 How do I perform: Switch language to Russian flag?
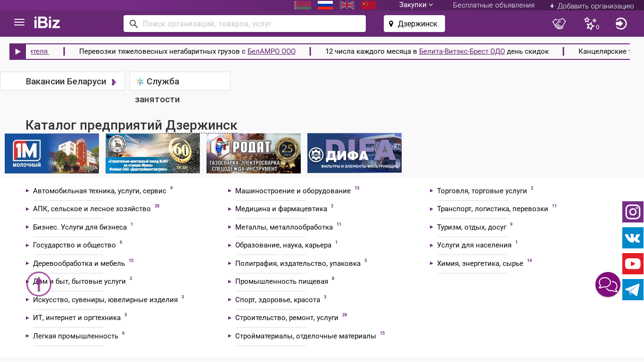point(325,5)
